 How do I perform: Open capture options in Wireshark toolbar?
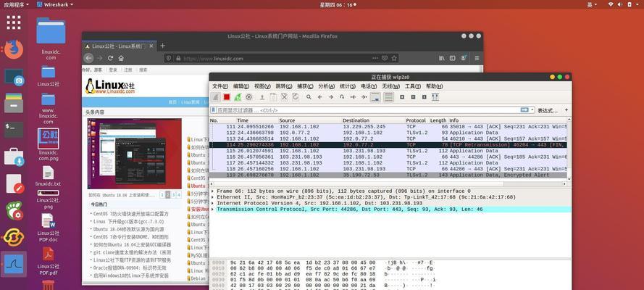click(248, 97)
